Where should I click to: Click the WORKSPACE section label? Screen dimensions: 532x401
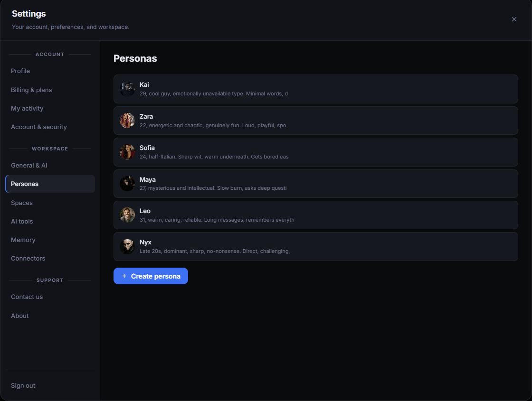[x=50, y=149]
